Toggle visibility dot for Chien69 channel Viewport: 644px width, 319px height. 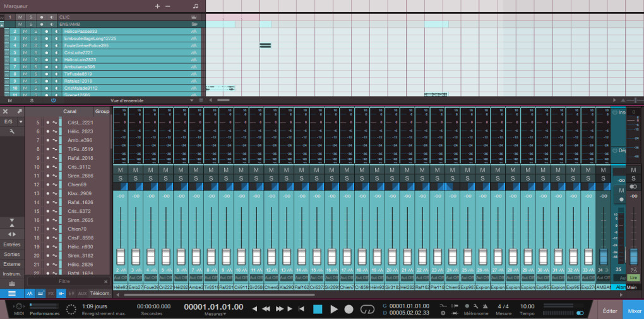click(x=47, y=184)
